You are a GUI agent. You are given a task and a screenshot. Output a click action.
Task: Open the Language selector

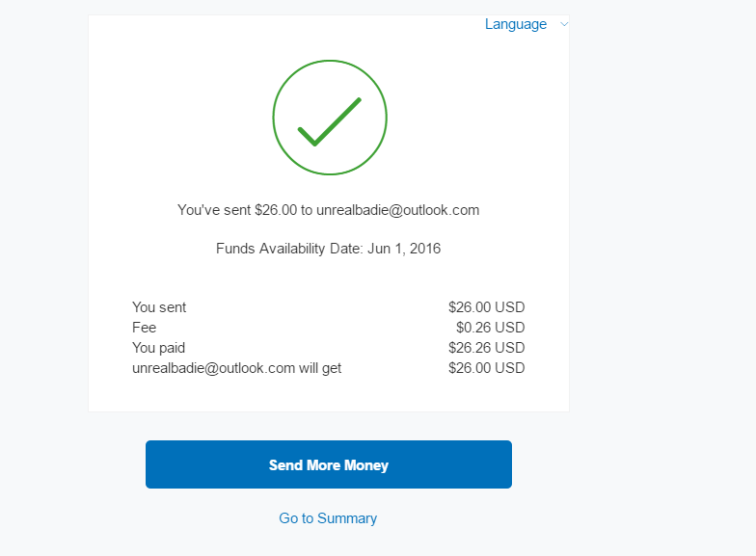tap(515, 24)
